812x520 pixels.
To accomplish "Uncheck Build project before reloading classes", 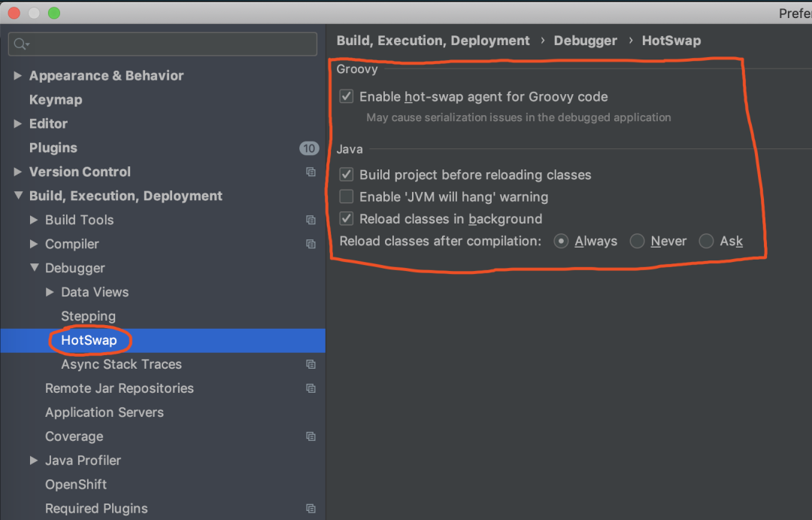I will (x=347, y=175).
